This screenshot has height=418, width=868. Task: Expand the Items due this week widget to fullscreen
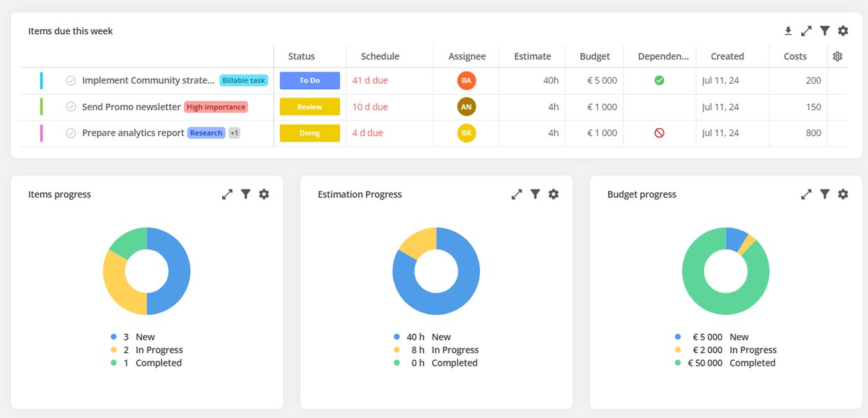tap(807, 31)
